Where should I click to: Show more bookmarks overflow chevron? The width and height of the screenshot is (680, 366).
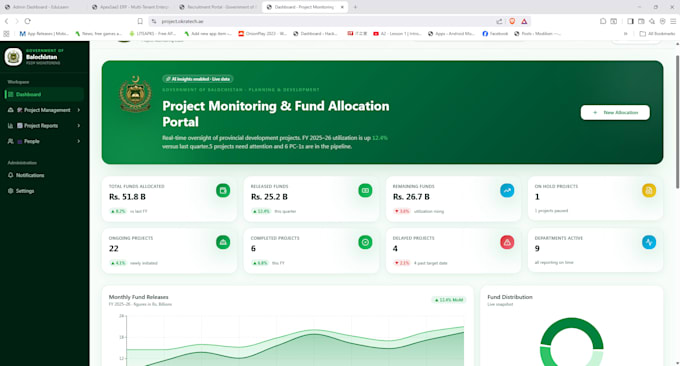626,33
